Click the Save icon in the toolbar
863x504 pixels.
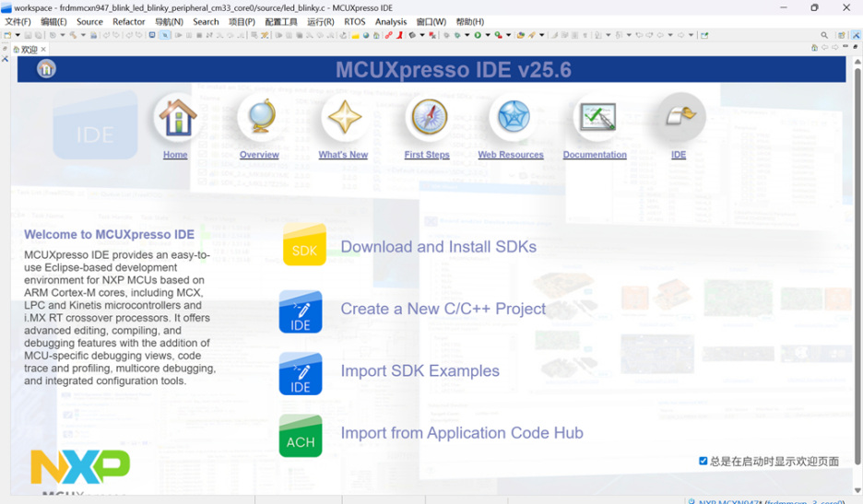point(28,35)
